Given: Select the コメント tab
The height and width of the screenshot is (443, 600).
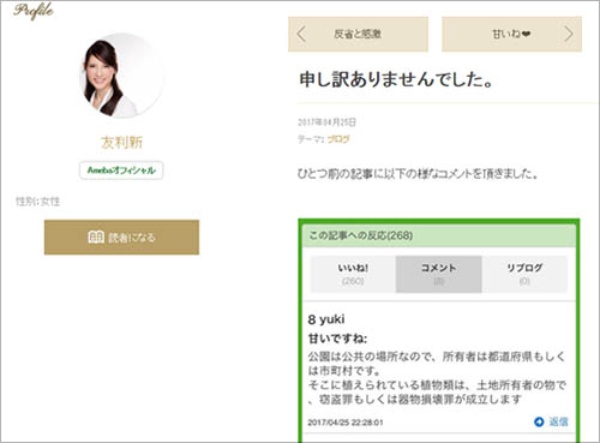Looking at the screenshot, I should [439, 274].
